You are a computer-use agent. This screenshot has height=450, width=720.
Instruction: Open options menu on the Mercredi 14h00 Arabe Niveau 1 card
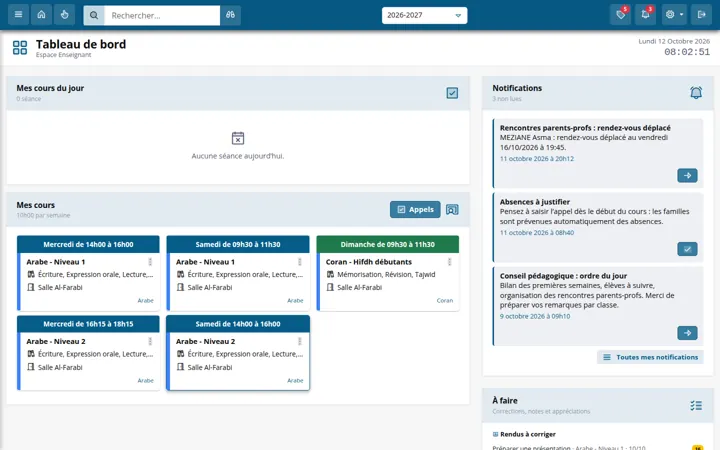(150, 262)
